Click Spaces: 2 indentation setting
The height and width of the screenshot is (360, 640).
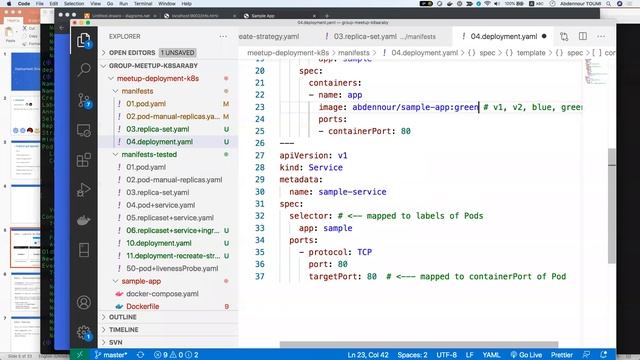pos(412,355)
